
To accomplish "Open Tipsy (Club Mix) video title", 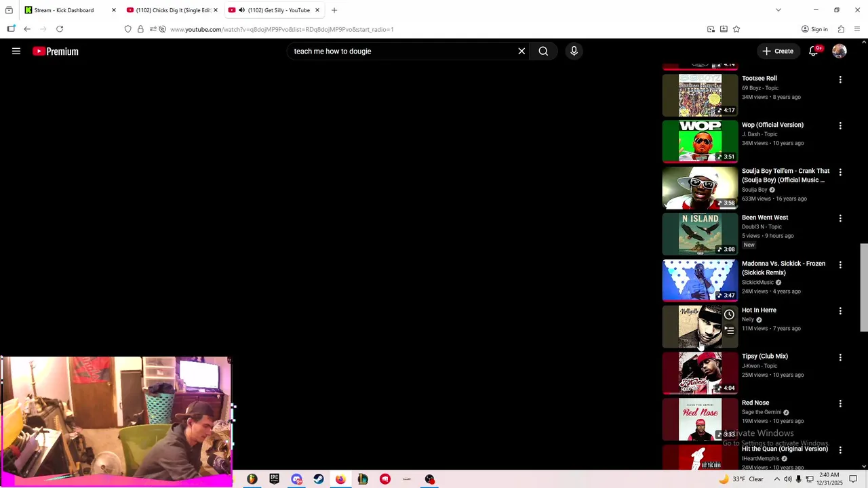I will coord(765,356).
